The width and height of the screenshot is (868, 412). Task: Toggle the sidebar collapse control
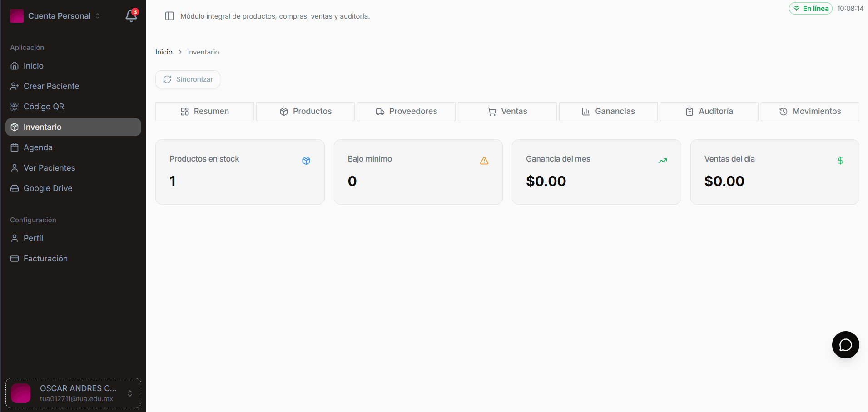(x=169, y=15)
